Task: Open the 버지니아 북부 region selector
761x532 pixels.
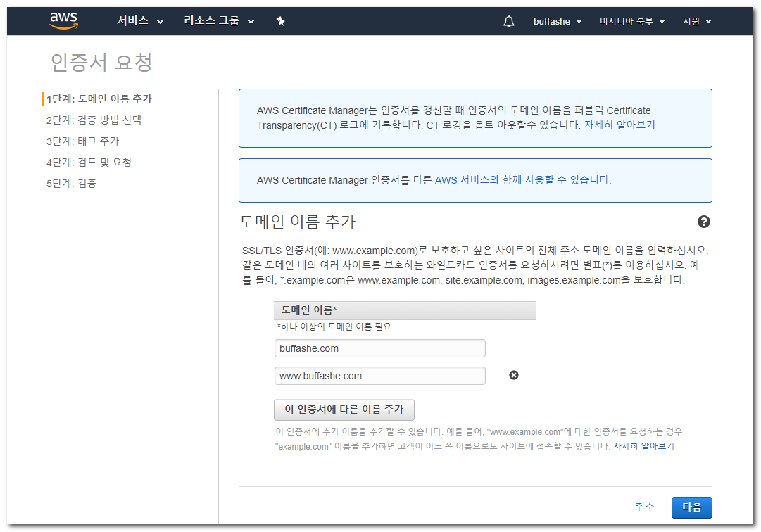Action: (632, 21)
